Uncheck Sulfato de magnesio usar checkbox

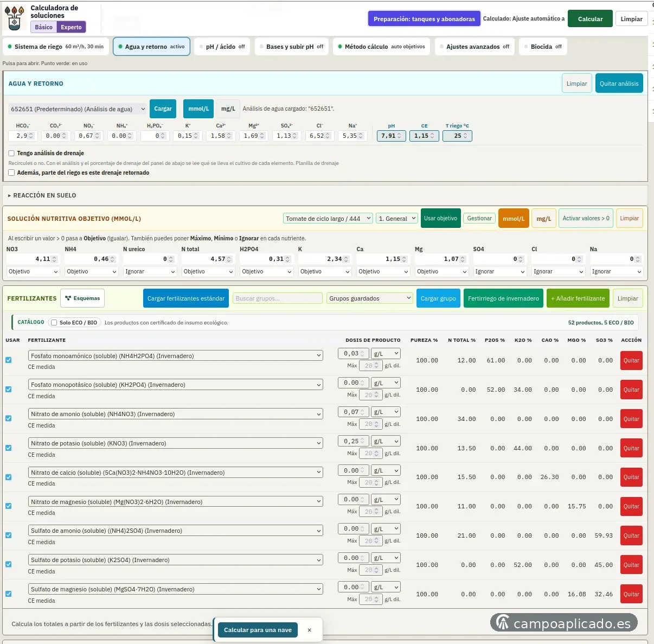9,594
